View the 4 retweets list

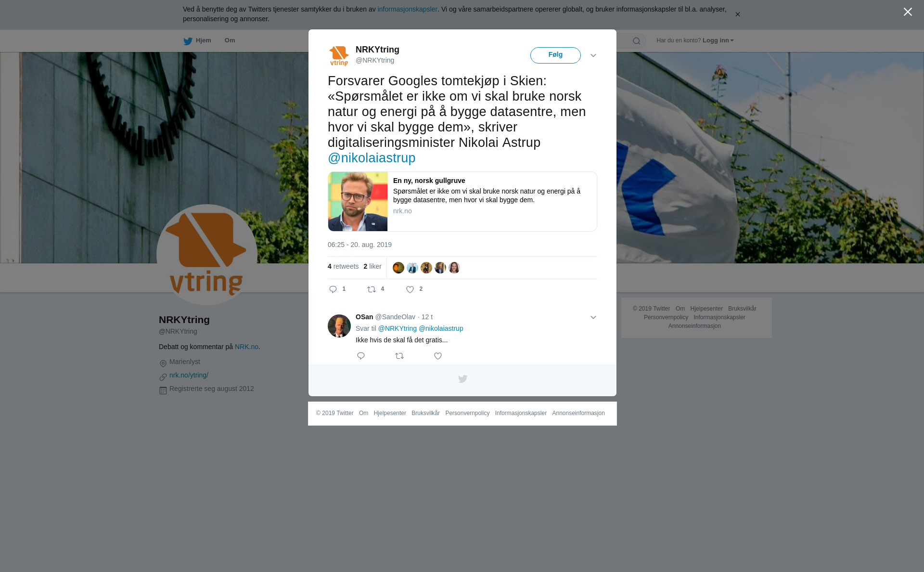coord(343,266)
